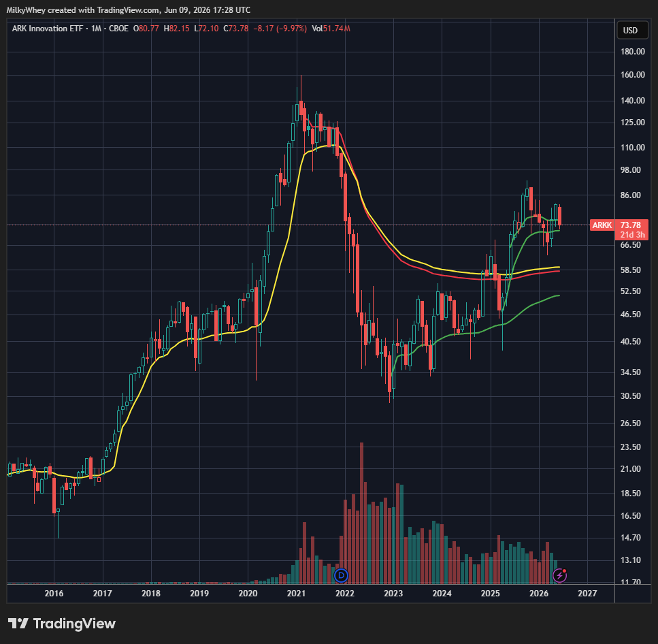Image resolution: width=658 pixels, height=644 pixels.
Task: Click the 2016 label on time axis
Action: 54,593
